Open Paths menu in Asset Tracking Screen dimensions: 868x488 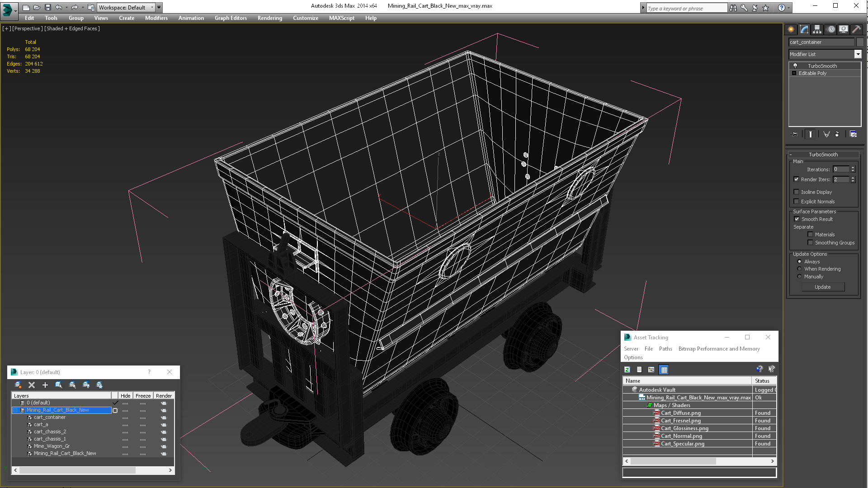coord(665,349)
